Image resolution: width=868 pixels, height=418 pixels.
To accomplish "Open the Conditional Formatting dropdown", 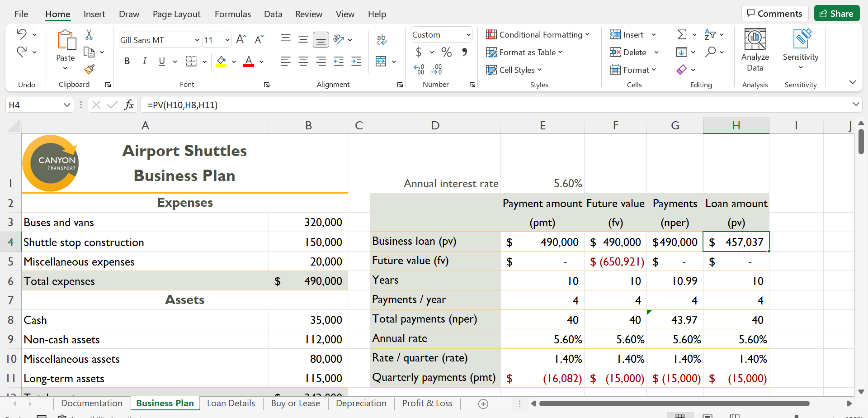I will [538, 35].
